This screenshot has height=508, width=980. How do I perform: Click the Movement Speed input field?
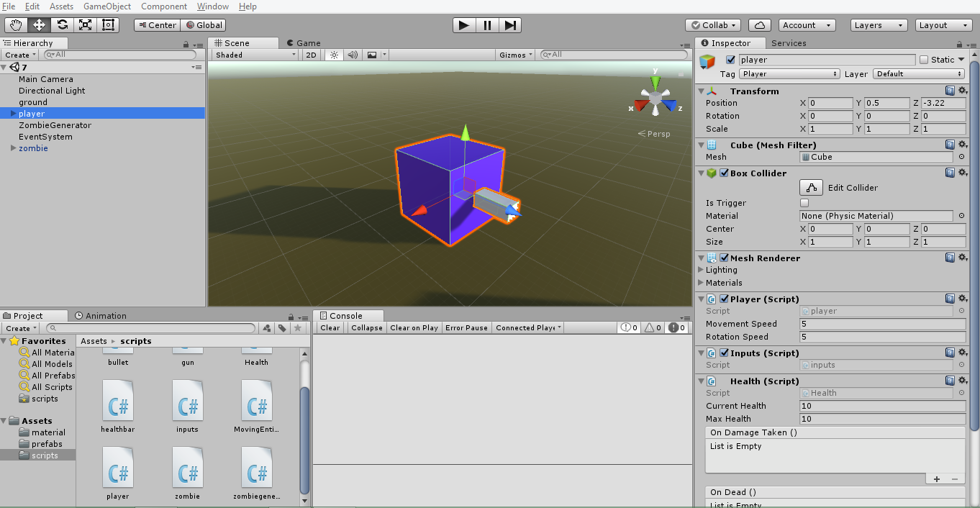(x=882, y=324)
